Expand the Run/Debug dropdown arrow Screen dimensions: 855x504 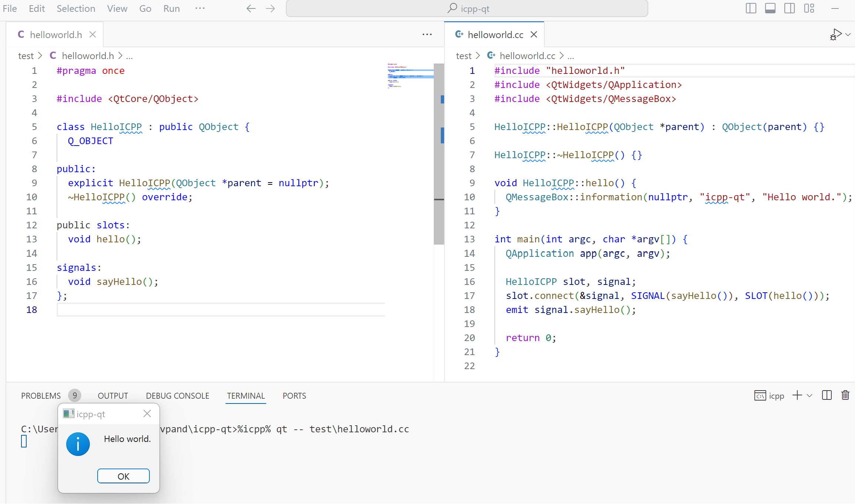(x=848, y=34)
